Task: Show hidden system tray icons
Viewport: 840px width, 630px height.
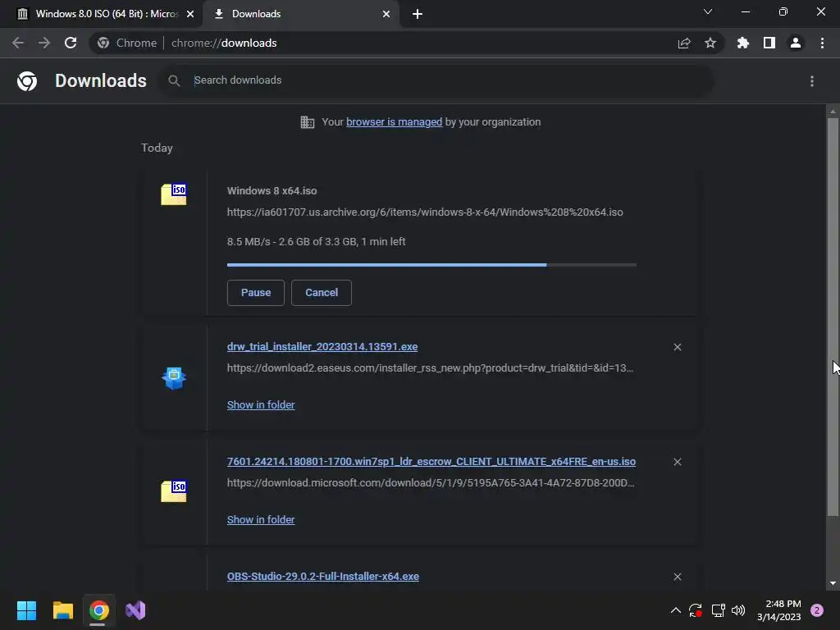Action: tap(676, 610)
